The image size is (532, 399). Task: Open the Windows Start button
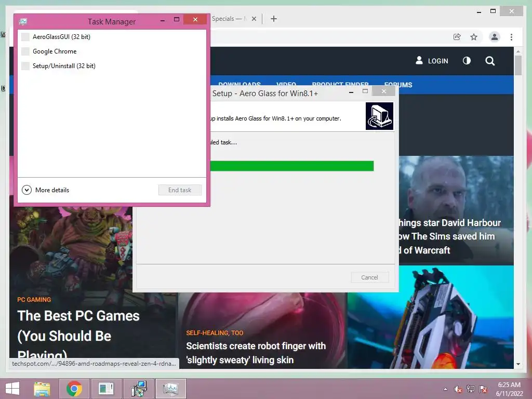click(x=12, y=389)
